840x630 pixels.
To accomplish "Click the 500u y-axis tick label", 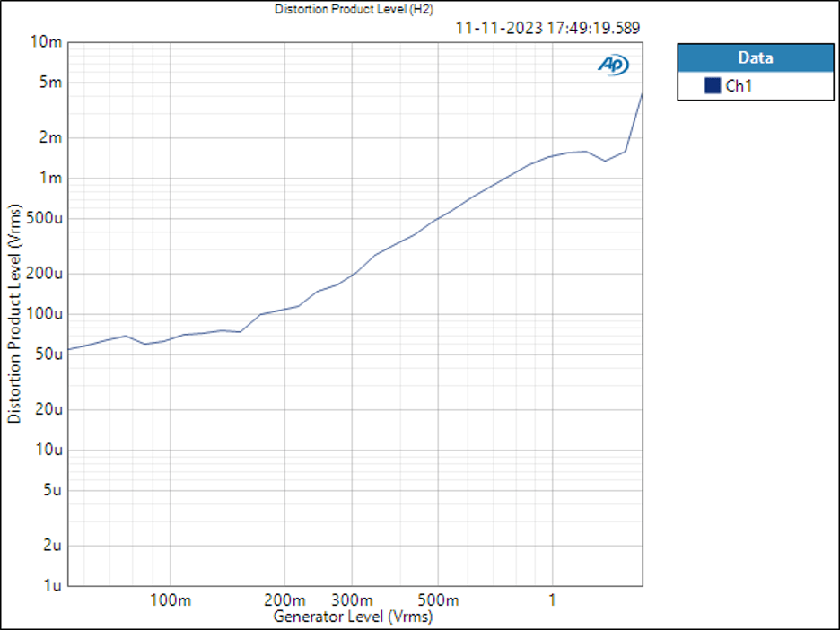I will (46, 219).
